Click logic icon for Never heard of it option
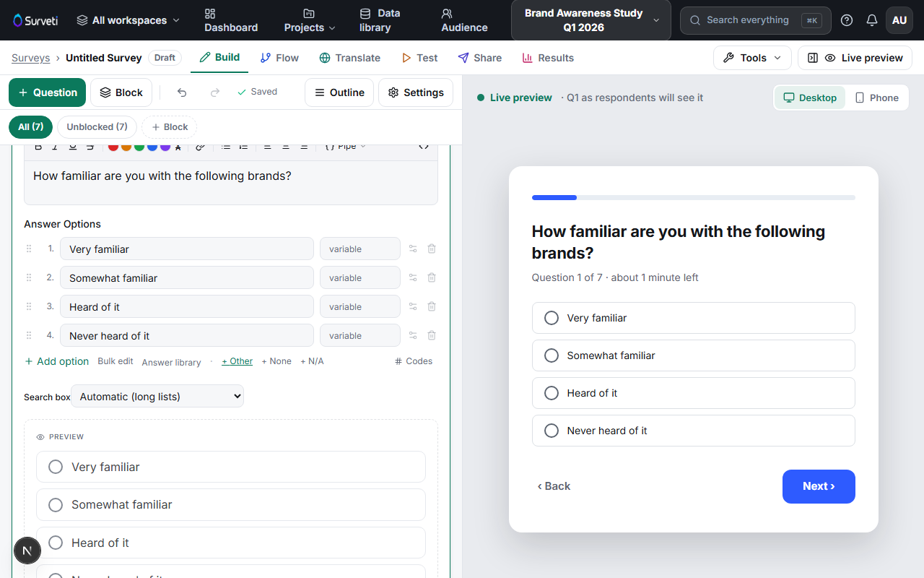Viewport: 924px width, 578px height. 413,335
